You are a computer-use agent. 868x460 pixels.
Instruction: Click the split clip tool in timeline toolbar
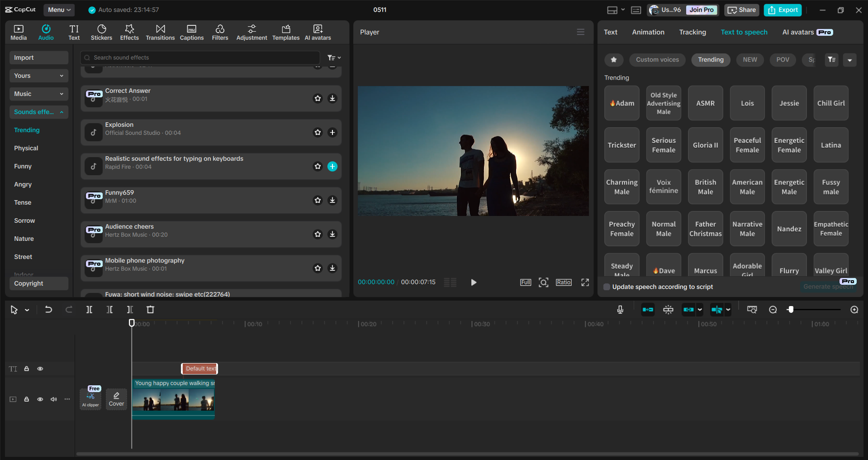point(90,310)
